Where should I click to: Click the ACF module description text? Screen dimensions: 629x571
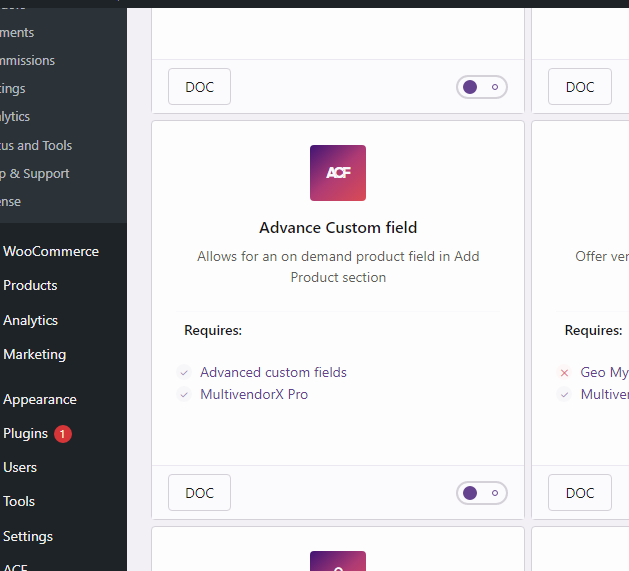338,267
